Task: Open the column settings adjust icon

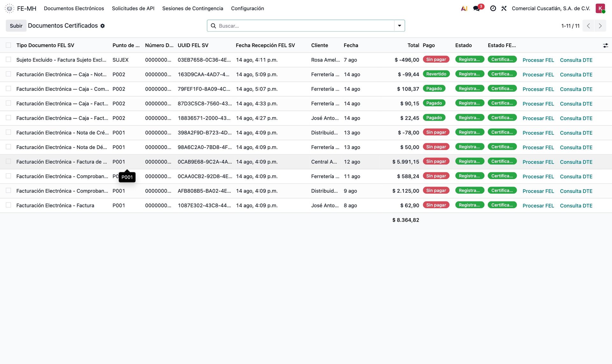Action: coord(605,46)
